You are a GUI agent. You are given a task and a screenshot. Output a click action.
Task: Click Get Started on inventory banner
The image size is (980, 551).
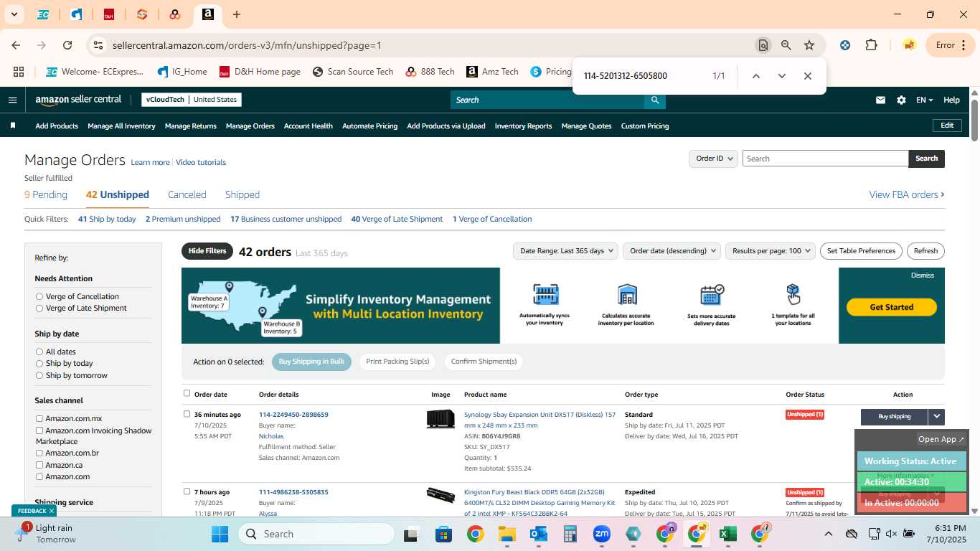point(892,307)
